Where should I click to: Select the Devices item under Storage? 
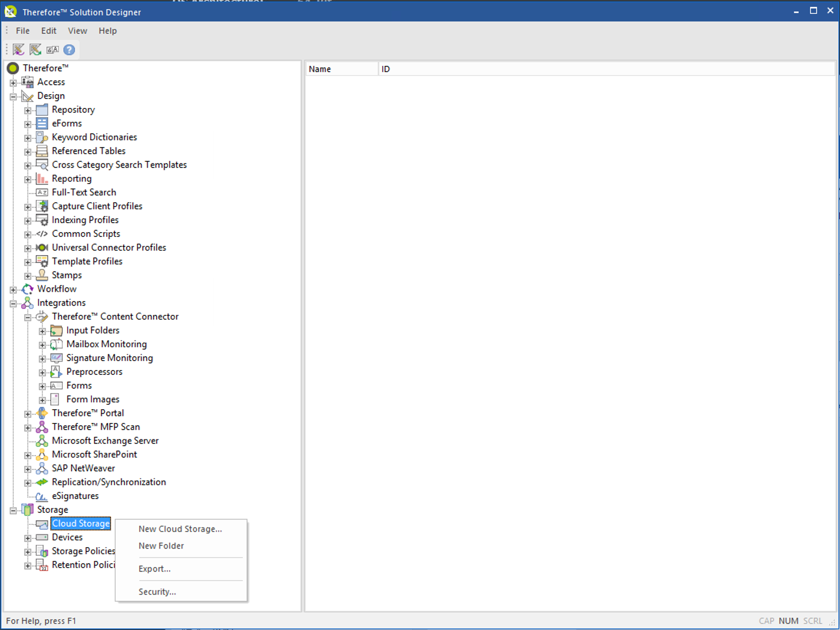click(x=66, y=537)
